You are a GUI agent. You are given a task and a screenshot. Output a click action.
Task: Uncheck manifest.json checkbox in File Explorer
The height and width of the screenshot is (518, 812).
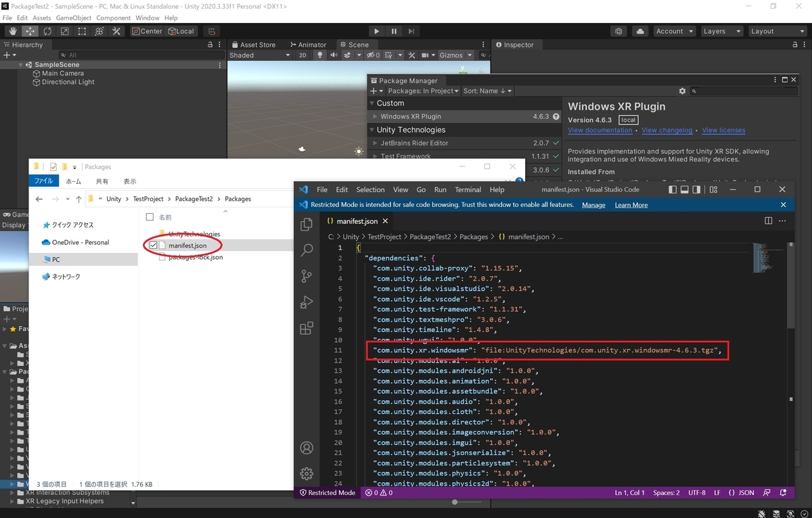point(153,245)
